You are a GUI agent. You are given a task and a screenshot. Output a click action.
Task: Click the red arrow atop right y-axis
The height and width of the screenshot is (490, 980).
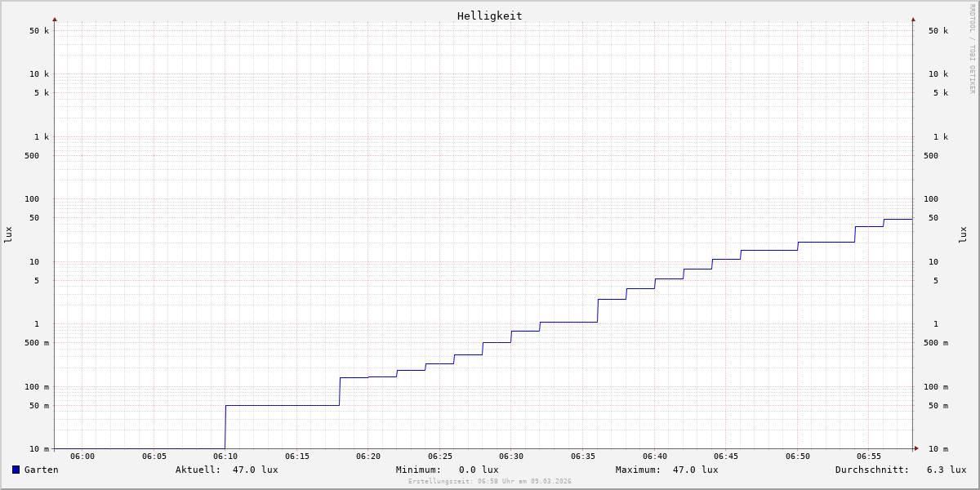[x=913, y=19]
